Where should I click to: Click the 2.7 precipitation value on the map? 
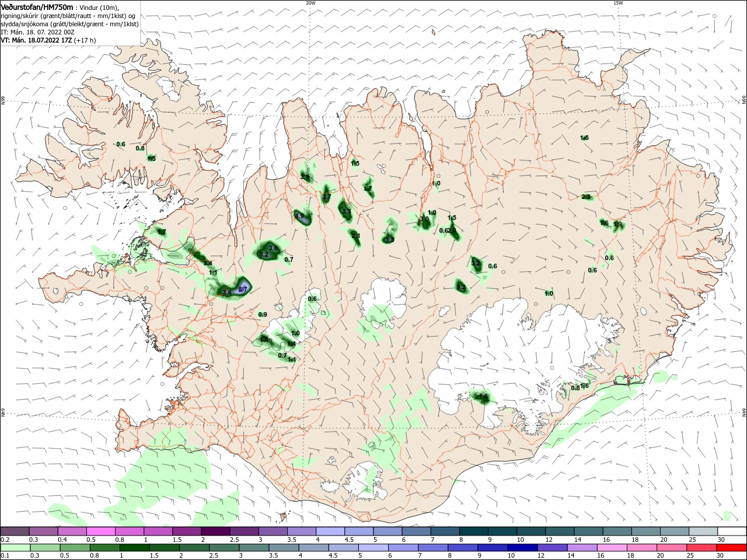(326, 197)
